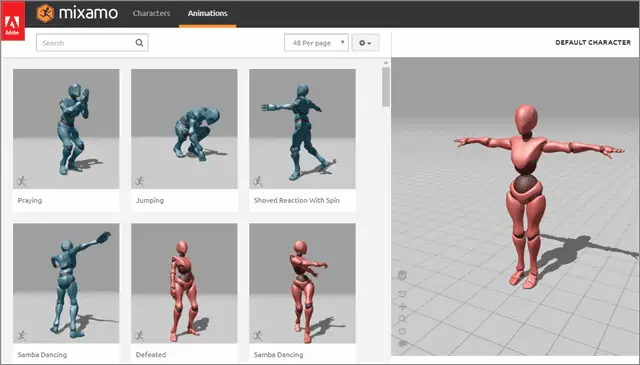Click the scrollbar up arrow
Screen dimensions: 640x365
pos(386,63)
